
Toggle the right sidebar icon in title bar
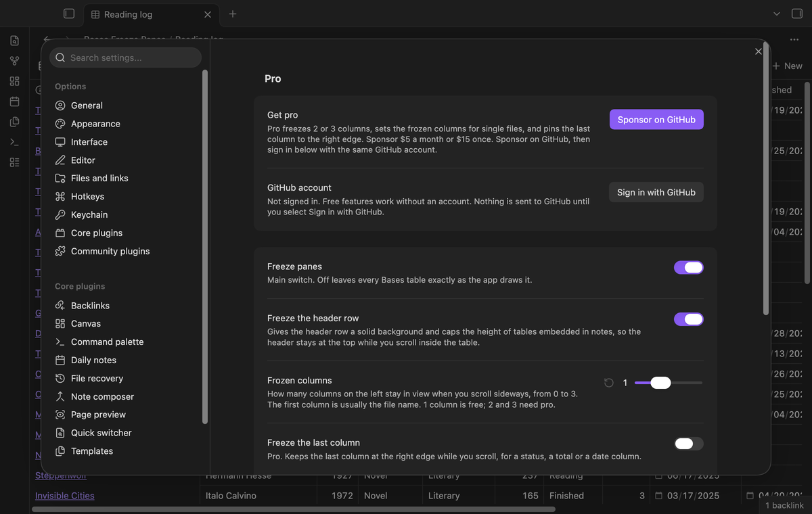796,14
